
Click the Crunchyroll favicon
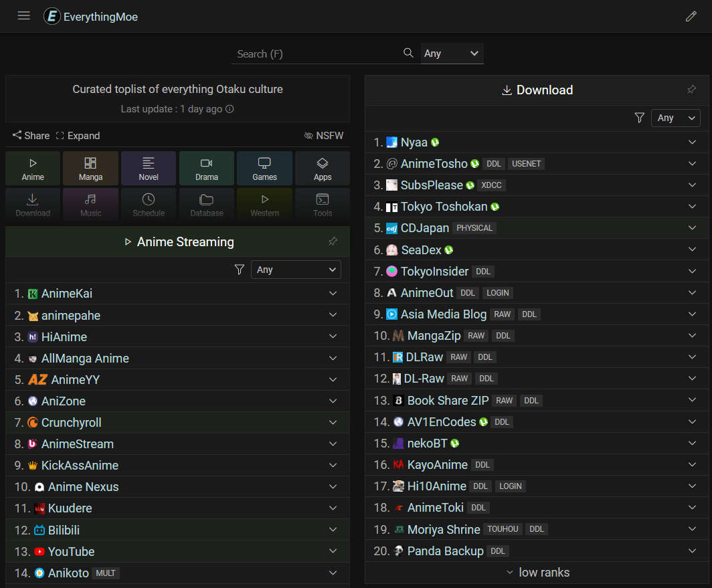point(33,423)
